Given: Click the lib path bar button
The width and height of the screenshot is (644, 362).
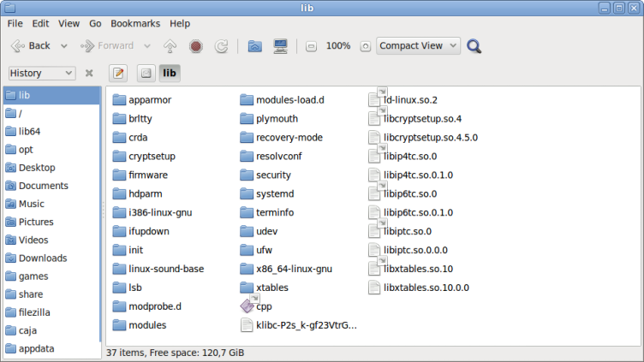Looking at the screenshot, I should (x=170, y=73).
